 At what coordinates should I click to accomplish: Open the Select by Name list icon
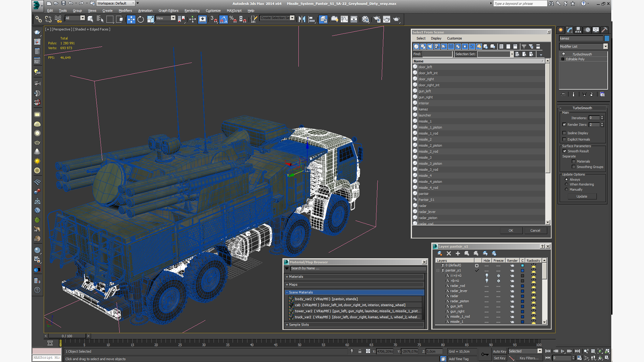pos(100,19)
